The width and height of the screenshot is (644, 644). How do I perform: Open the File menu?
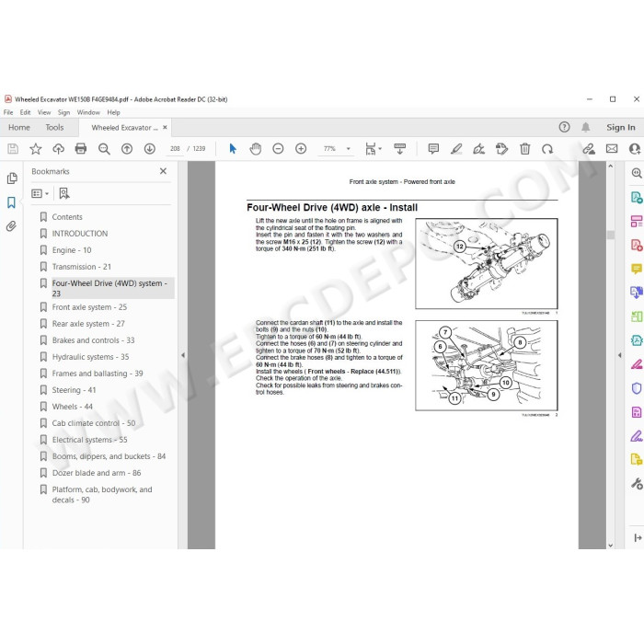(x=8, y=112)
